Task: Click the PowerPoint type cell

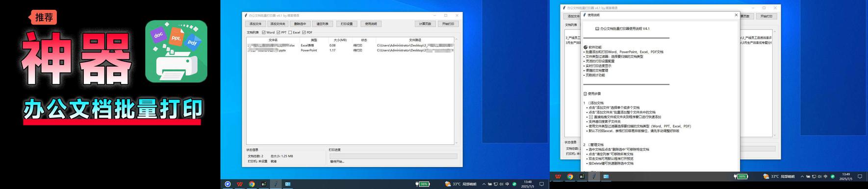Action: (309, 50)
